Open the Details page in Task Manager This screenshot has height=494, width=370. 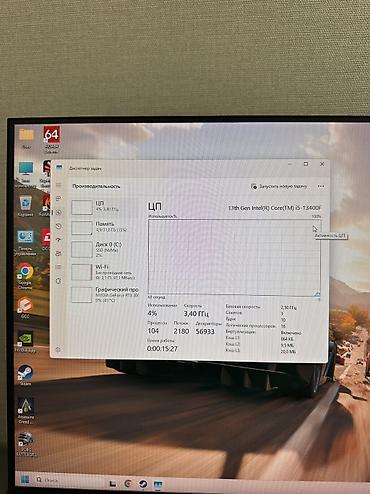pos(58,267)
